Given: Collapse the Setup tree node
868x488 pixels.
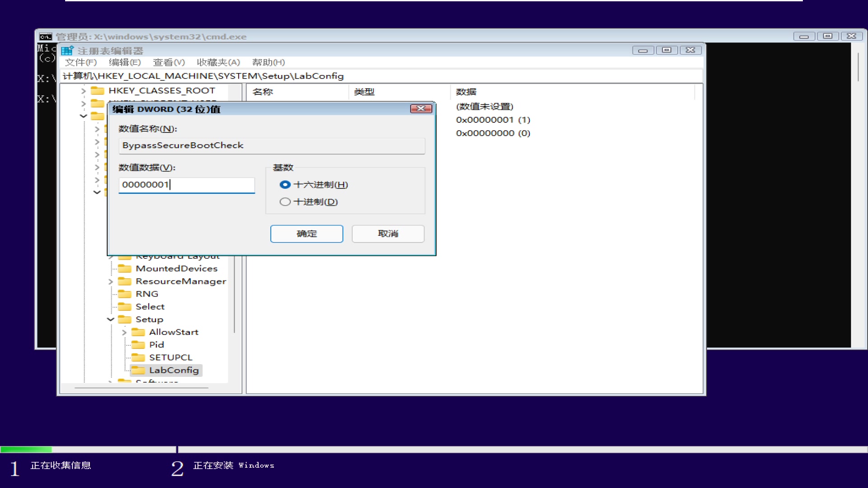Looking at the screenshot, I should tap(110, 319).
